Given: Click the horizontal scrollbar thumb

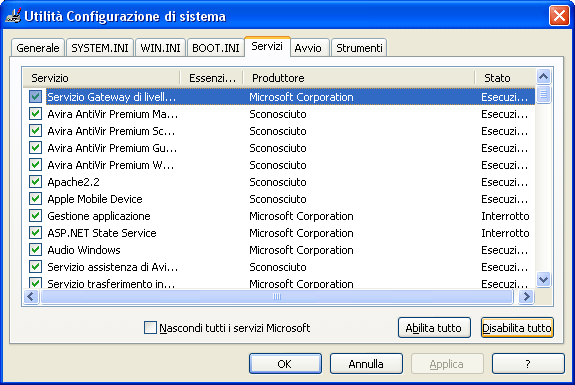Looking at the screenshot, I should (277, 296).
